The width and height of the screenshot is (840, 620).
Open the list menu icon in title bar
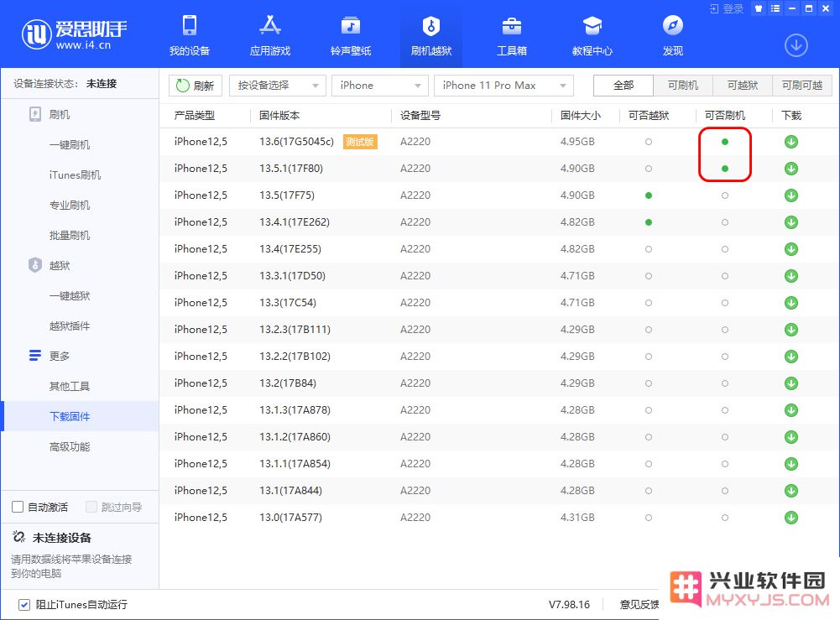775,8
